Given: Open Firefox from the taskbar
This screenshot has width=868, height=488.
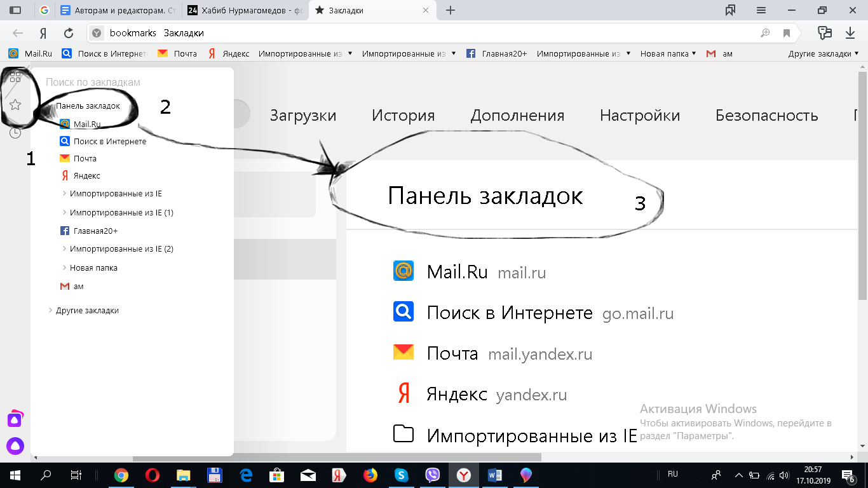Looking at the screenshot, I should 370,475.
